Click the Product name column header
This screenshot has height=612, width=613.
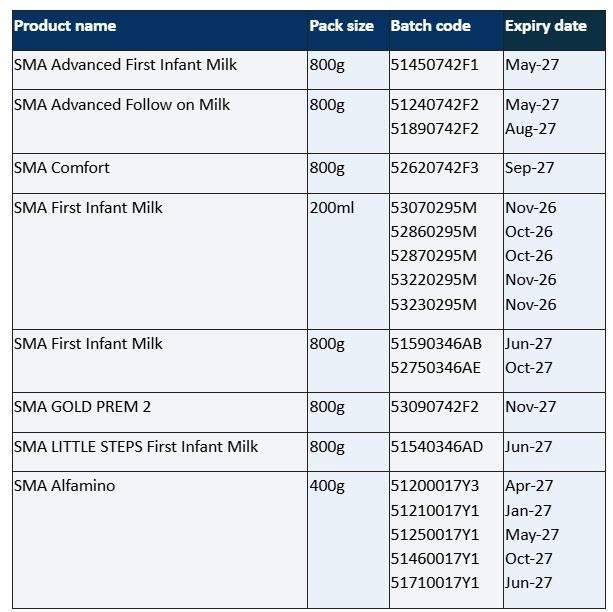tap(65, 26)
